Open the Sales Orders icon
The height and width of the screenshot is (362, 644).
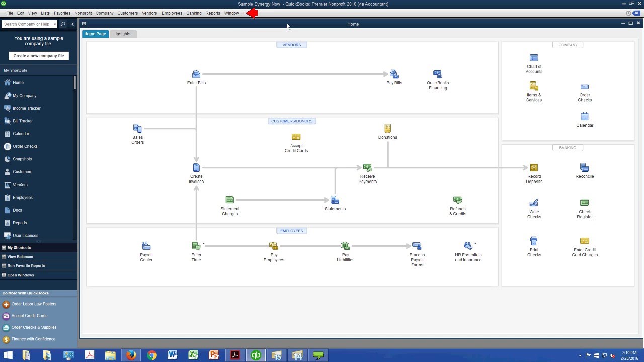click(x=137, y=129)
